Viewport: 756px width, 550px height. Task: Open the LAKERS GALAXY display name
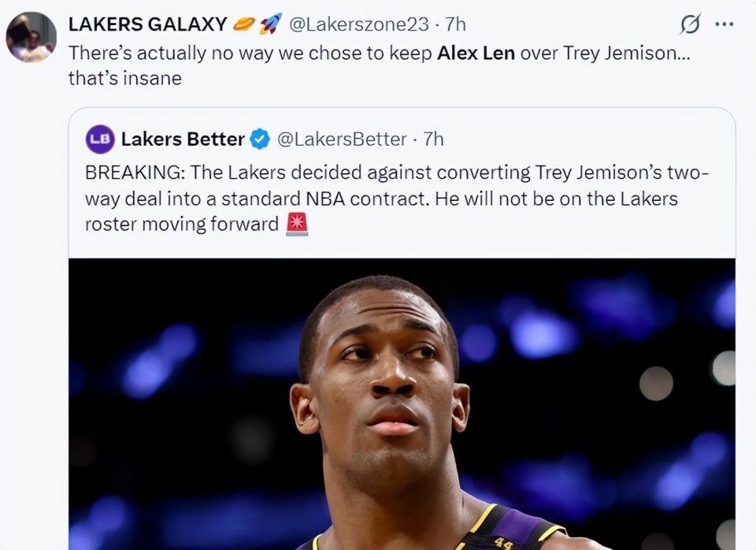click(147, 24)
